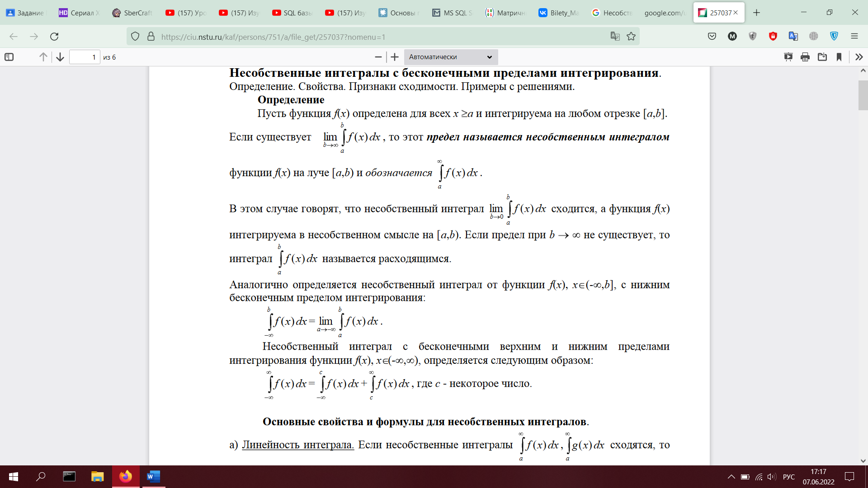Print the PDF document

805,57
